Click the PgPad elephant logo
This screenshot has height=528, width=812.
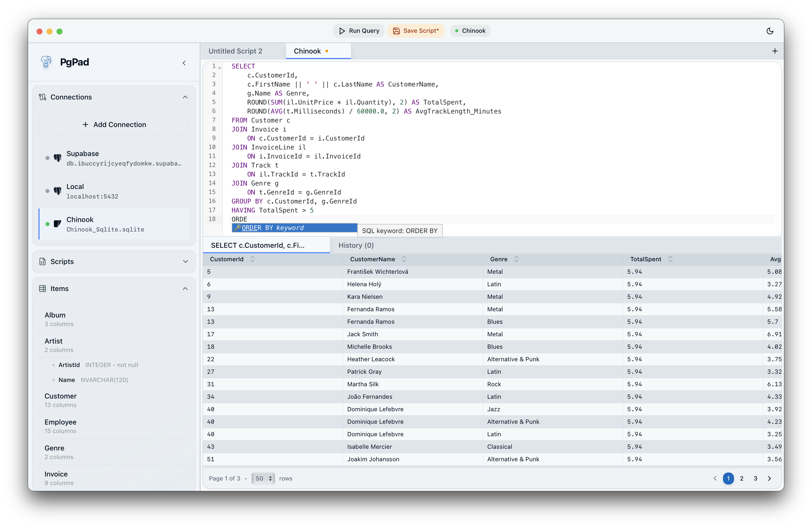tap(46, 62)
